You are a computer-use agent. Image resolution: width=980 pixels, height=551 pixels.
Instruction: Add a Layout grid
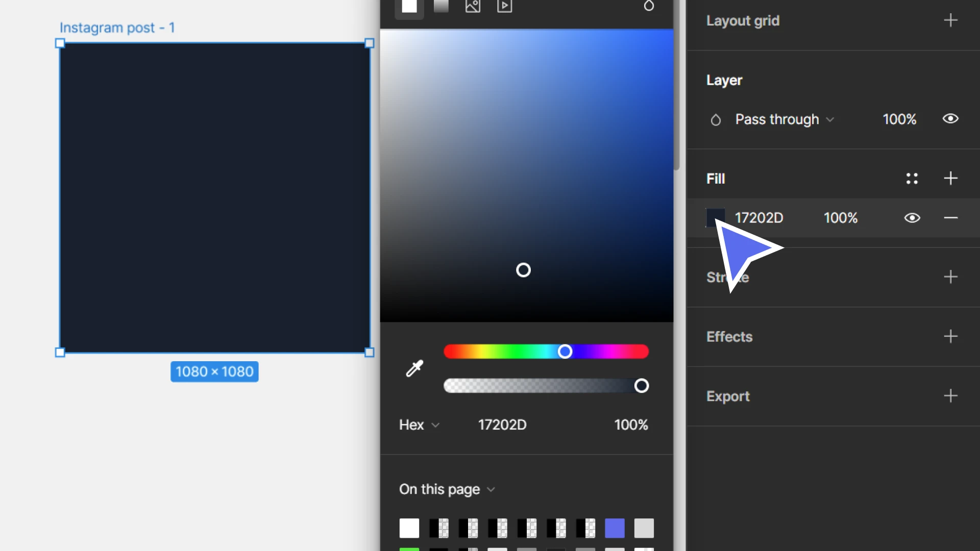pos(950,20)
